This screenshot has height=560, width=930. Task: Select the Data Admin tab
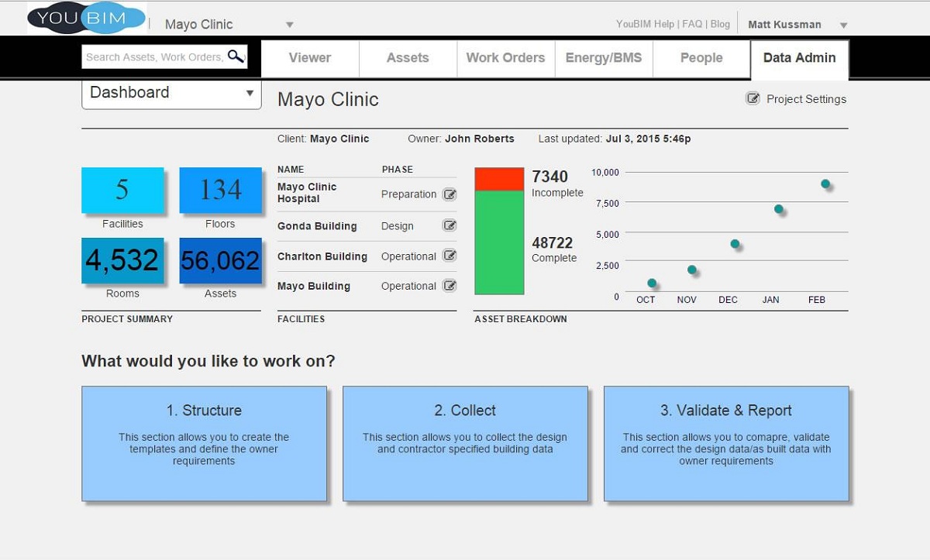point(800,59)
